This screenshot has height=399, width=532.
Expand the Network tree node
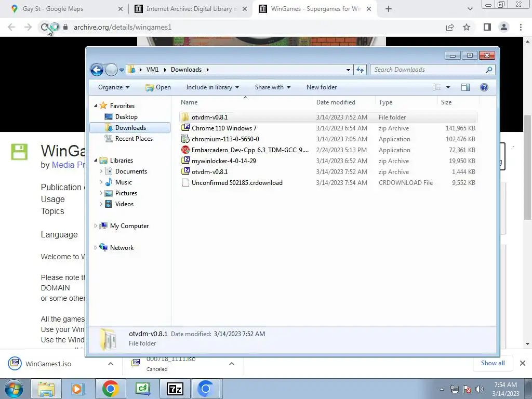click(96, 248)
